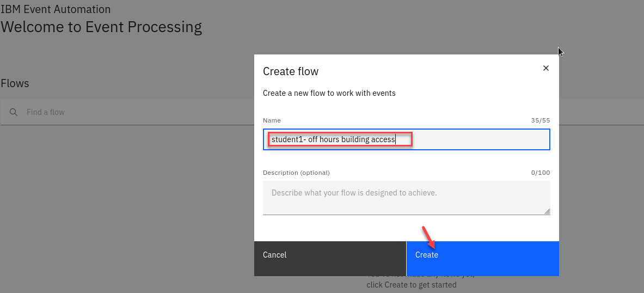Image resolution: width=644 pixels, height=293 pixels.
Task: Click the Description (optional) label
Action: point(296,173)
